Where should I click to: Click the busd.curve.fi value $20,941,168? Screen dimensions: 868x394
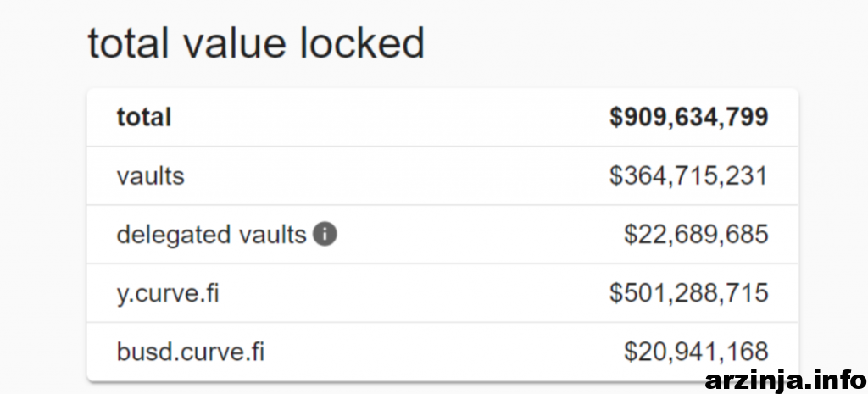tap(696, 351)
